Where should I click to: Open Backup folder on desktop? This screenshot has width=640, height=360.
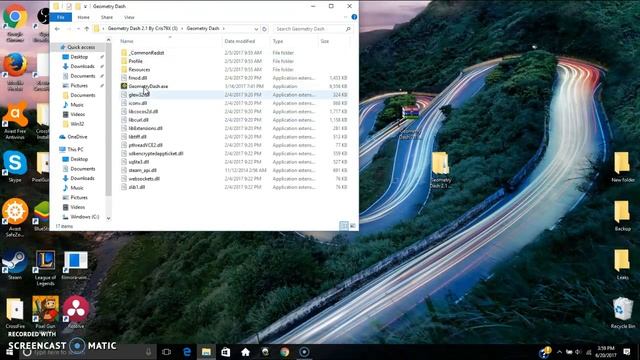622,216
